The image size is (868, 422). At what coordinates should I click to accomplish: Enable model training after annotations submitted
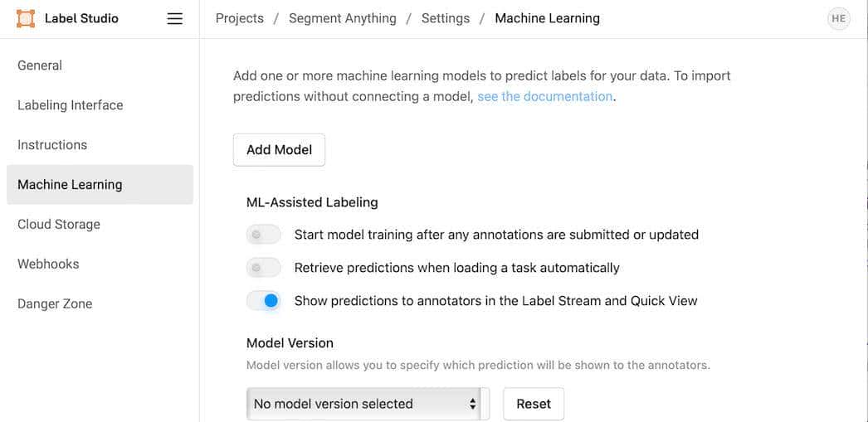coord(264,235)
